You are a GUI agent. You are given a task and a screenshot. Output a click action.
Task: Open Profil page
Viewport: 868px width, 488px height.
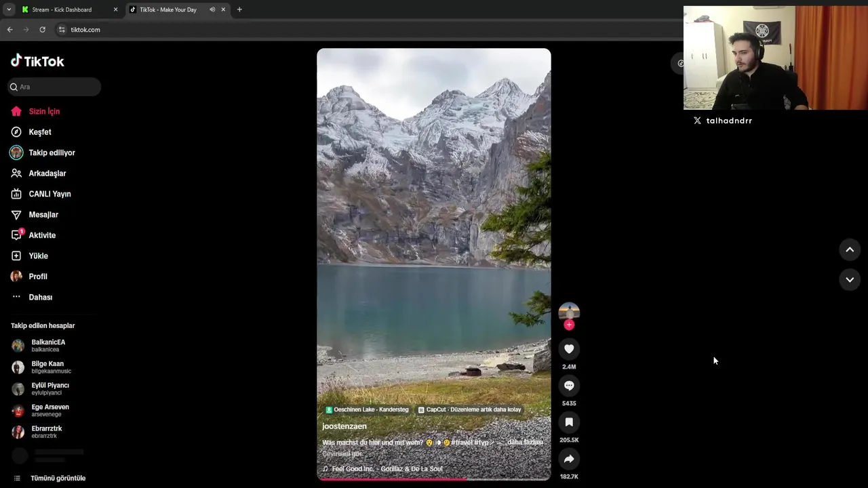pos(38,277)
